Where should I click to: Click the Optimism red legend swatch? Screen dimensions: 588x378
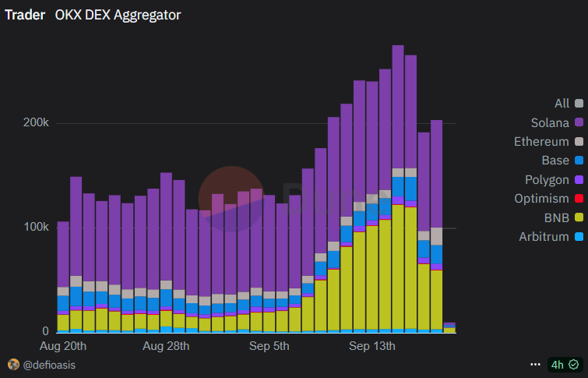pos(579,198)
